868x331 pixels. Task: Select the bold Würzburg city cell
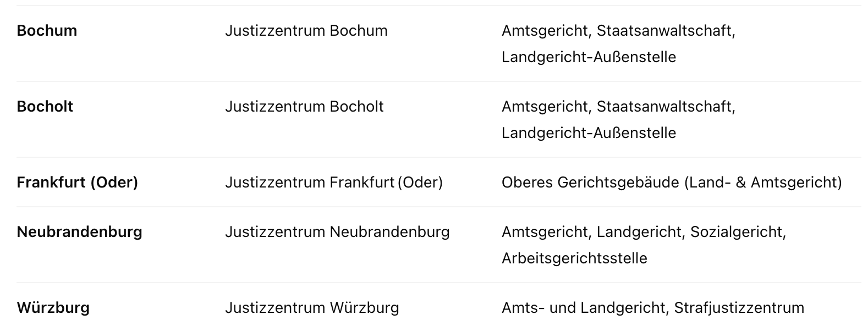(x=53, y=308)
